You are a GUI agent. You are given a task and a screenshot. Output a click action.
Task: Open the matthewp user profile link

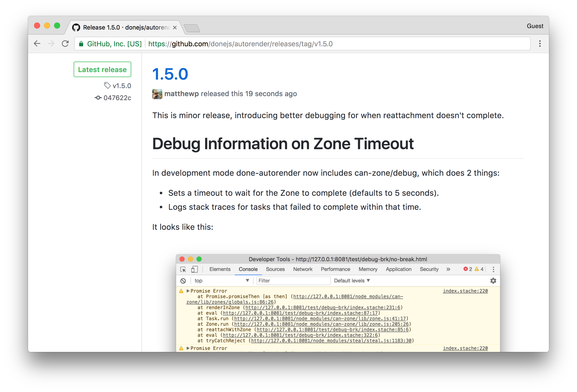(x=182, y=94)
